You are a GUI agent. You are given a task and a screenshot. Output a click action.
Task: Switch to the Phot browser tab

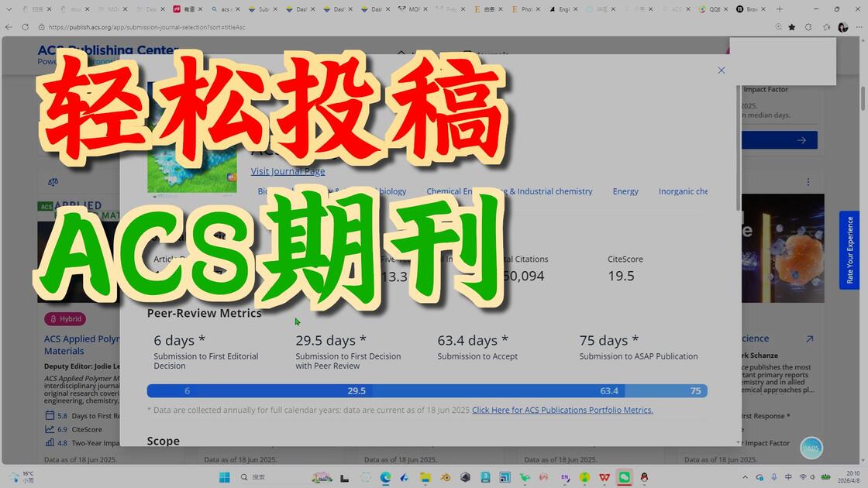point(526,9)
